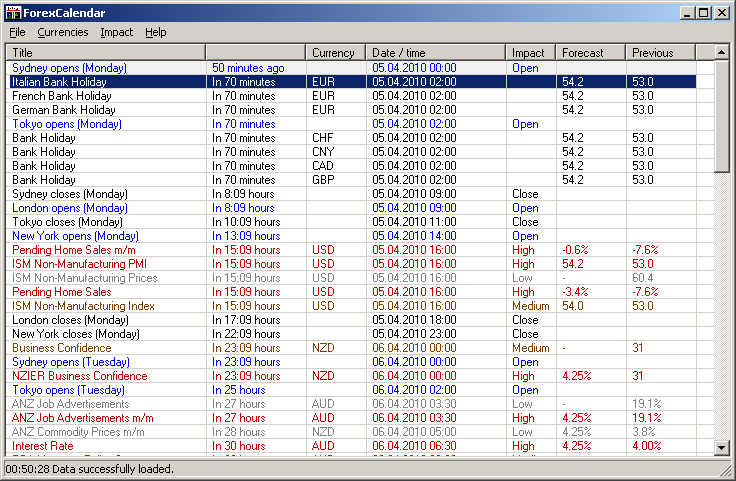The width and height of the screenshot is (736, 481).
Task: Click the scrollbar down arrow
Action: point(722,447)
